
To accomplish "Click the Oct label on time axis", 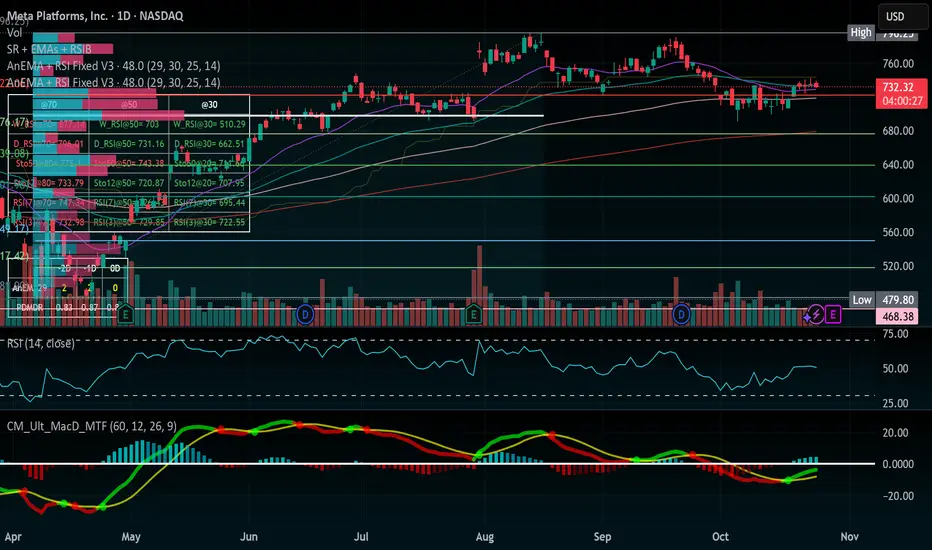I will pos(720,537).
